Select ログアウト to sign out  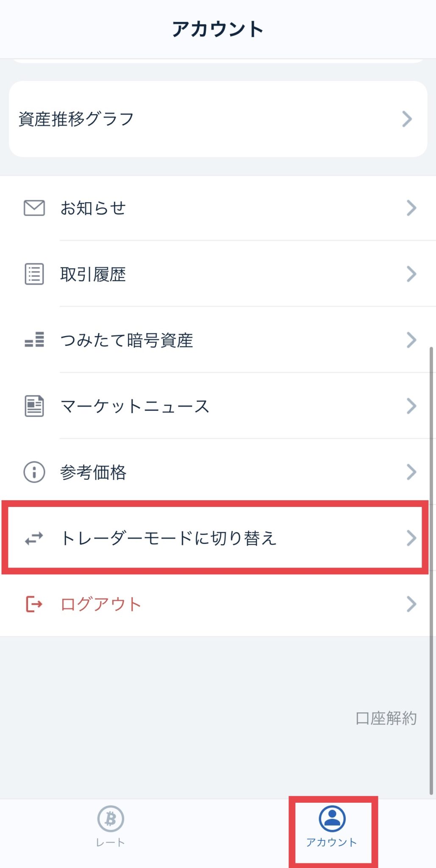pyautogui.click(x=100, y=604)
